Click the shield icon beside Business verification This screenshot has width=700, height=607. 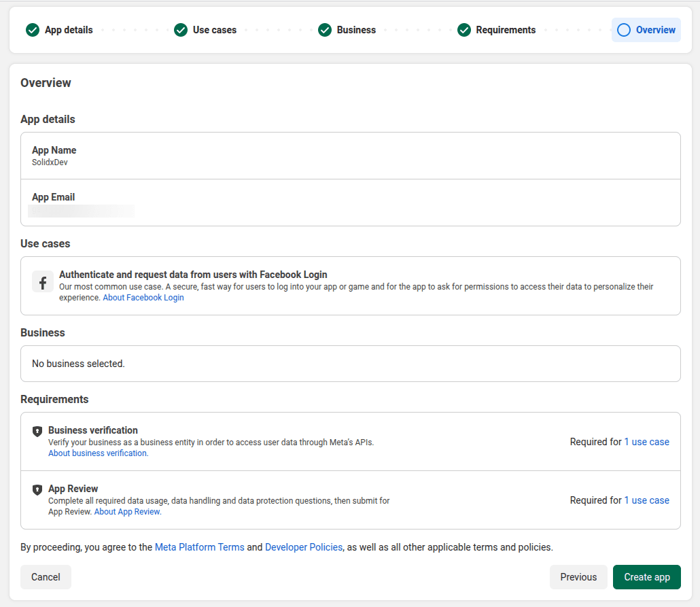coord(37,431)
